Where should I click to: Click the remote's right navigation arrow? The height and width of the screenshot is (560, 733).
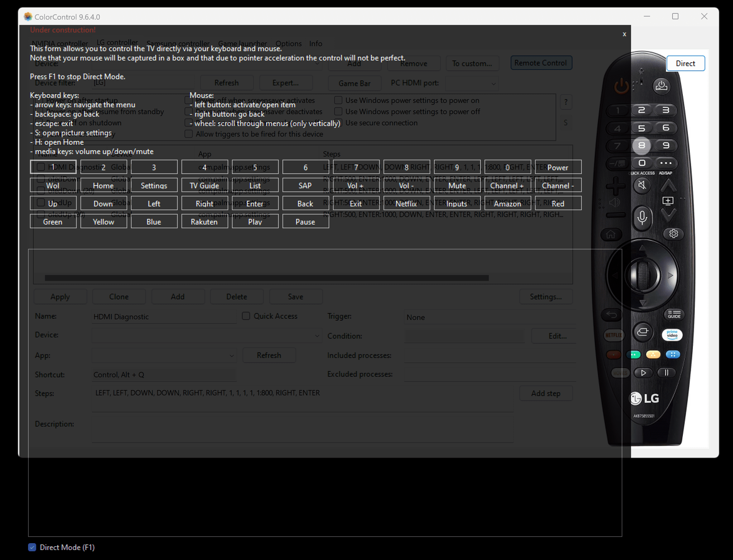(x=670, y=276)
